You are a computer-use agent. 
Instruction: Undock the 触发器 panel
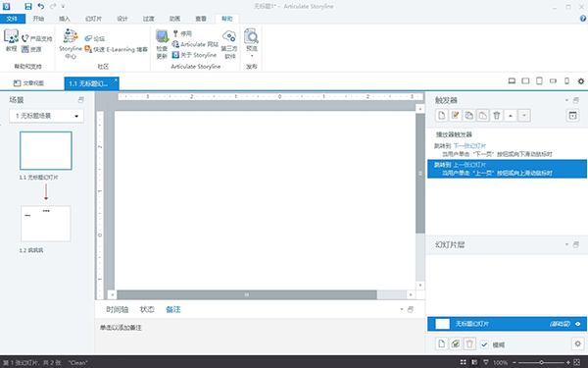point(576,100)
